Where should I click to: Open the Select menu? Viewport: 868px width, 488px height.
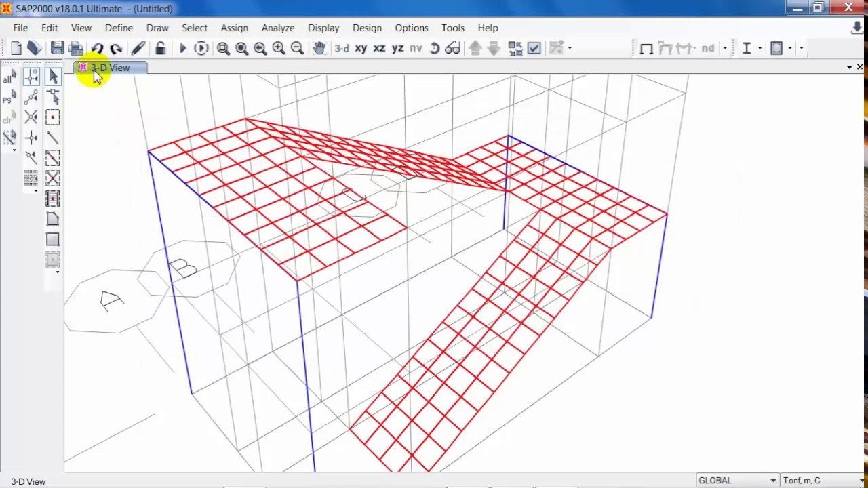[x=195, y=28]
